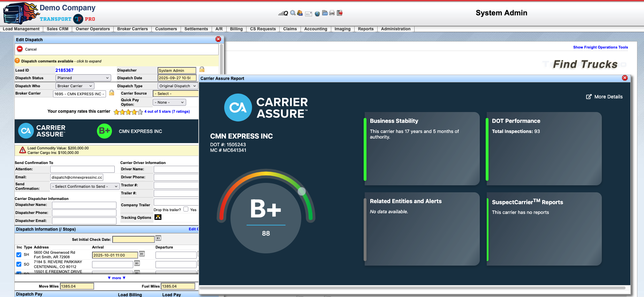Viewport: 644px width, 297px height.
Task: Click the B+ green grade badge
Action: tap(104, 131)
